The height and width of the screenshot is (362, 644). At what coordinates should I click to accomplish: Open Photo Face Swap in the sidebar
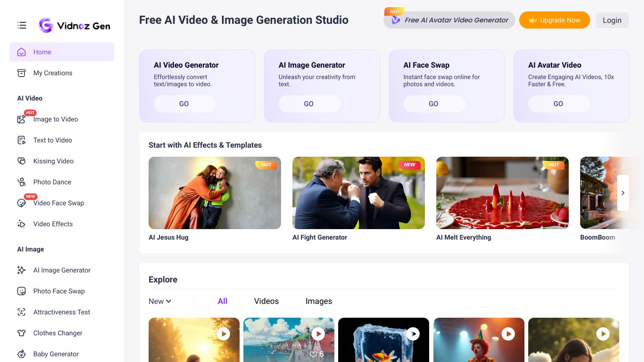(62, 291)
